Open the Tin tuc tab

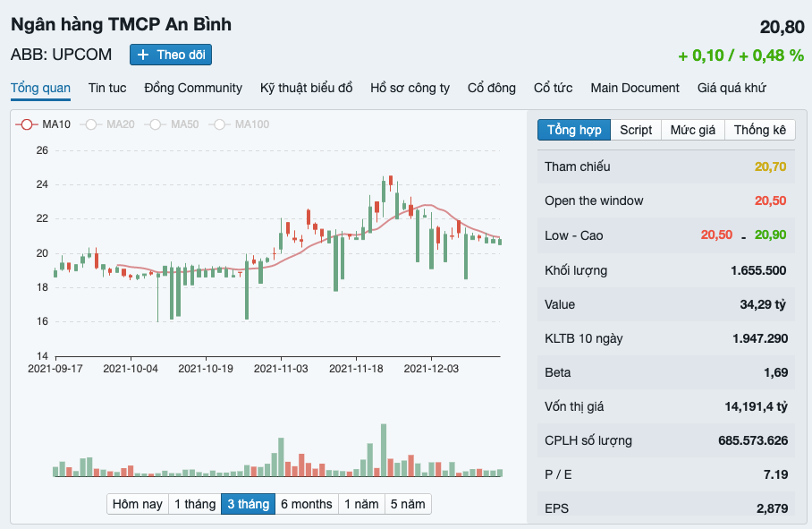[107, 88]
